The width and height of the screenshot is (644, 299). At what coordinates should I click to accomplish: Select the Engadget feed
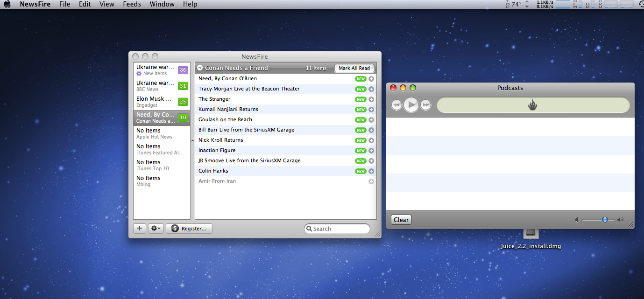pyautogui.click(x=162, y=102)
